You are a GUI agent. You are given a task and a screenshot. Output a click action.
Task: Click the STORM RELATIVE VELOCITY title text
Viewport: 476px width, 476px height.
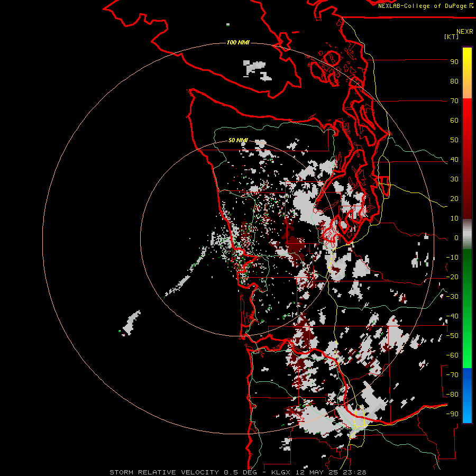[x=164, y=472]
